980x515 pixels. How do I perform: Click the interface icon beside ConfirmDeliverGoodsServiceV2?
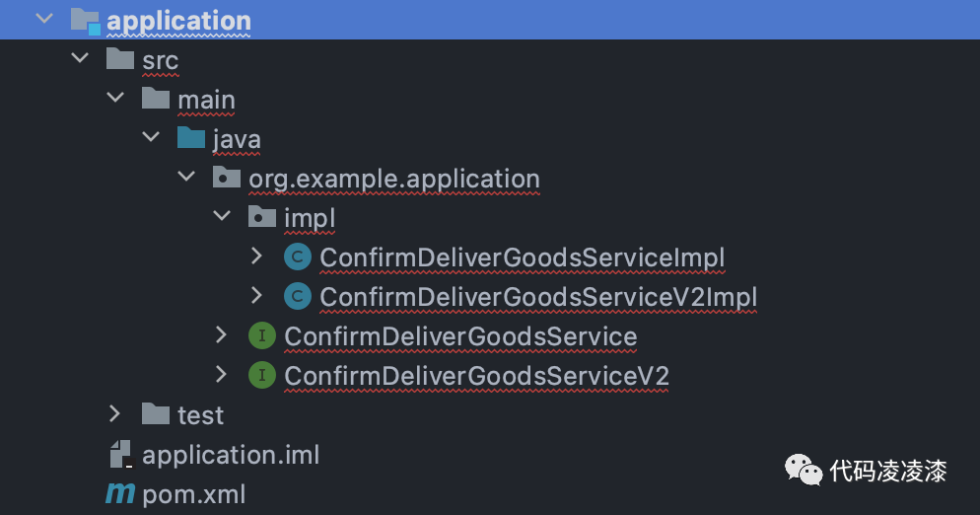pyautogui.click(x=261, y=375)
